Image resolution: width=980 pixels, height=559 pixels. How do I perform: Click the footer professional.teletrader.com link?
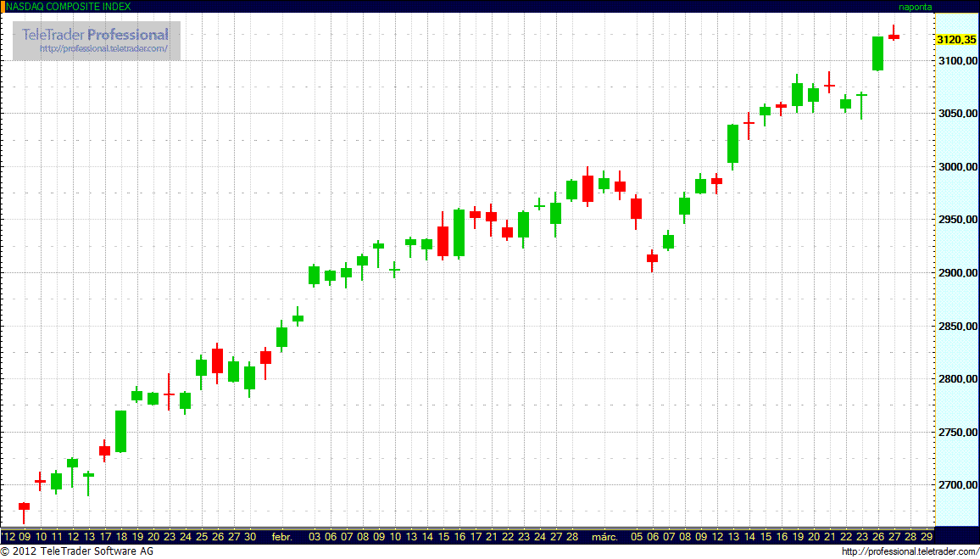click(x=910, y=552)
